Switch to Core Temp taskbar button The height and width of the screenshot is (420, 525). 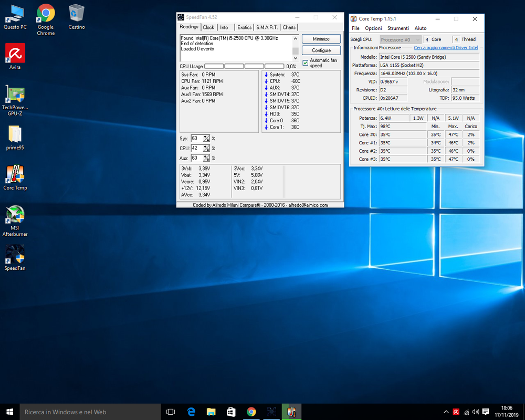click(x=291, y=412)
